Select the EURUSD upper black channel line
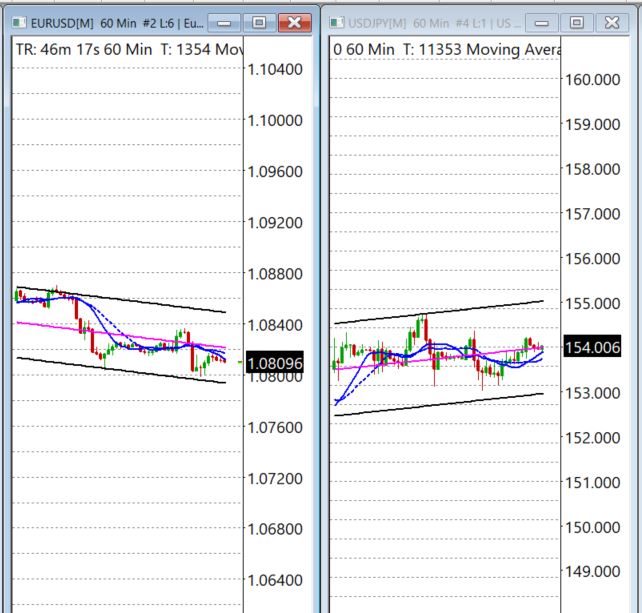This screenshot has height=613, width=642. click(121, 299)
